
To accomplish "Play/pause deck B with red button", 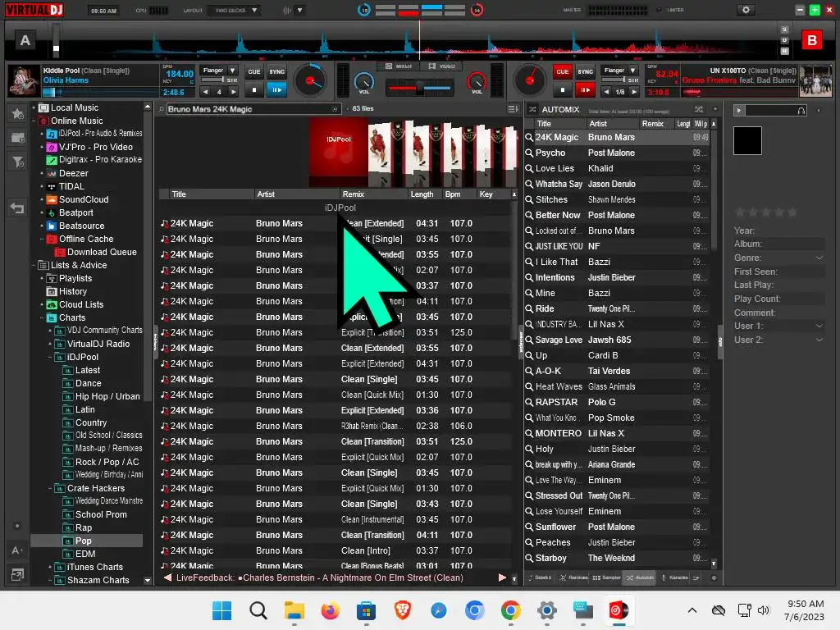I will point(585,90).
